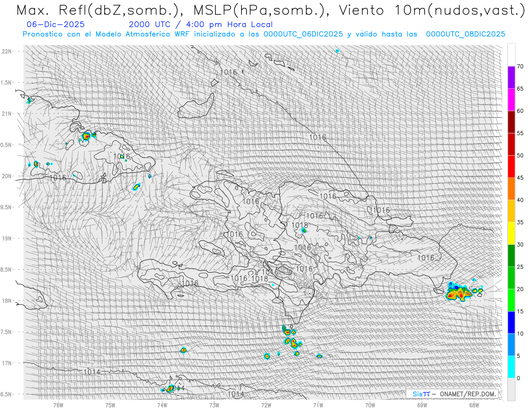Click the colorbar tick label '55'

520,133
